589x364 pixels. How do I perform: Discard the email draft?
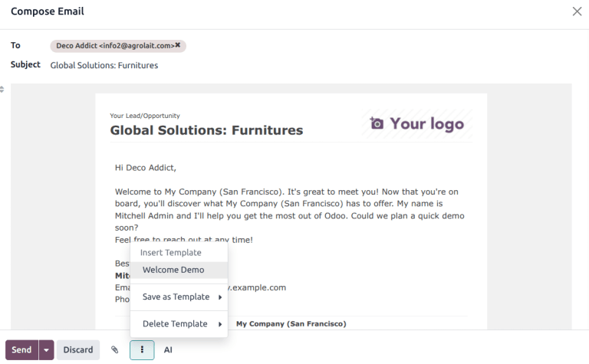pos(77,350)
